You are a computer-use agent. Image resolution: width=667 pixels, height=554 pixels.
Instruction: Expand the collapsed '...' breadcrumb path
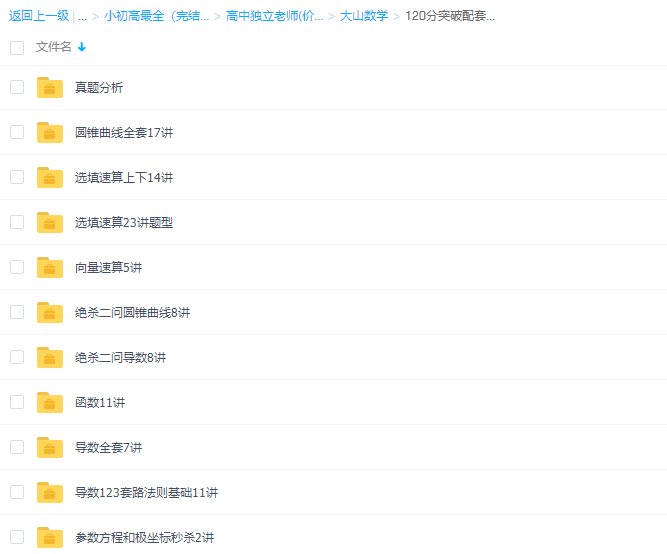[82, 16]
